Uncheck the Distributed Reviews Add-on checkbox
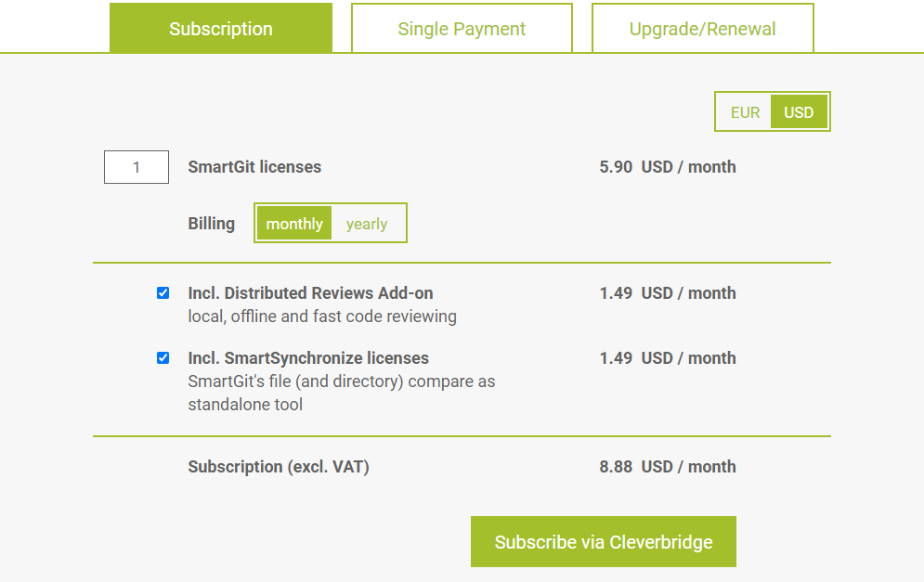The width and height of the screenshot is (924, 582). (x=163, y=293)
